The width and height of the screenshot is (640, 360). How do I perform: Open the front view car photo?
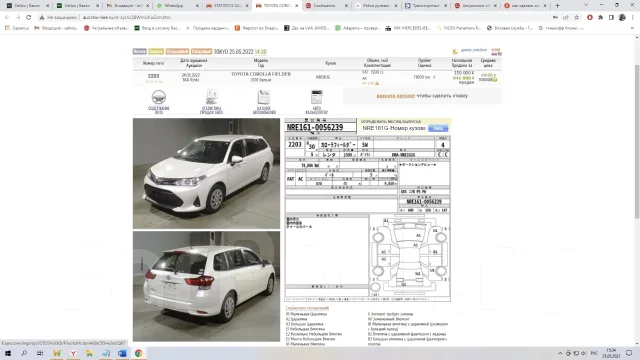pos(207,173)
